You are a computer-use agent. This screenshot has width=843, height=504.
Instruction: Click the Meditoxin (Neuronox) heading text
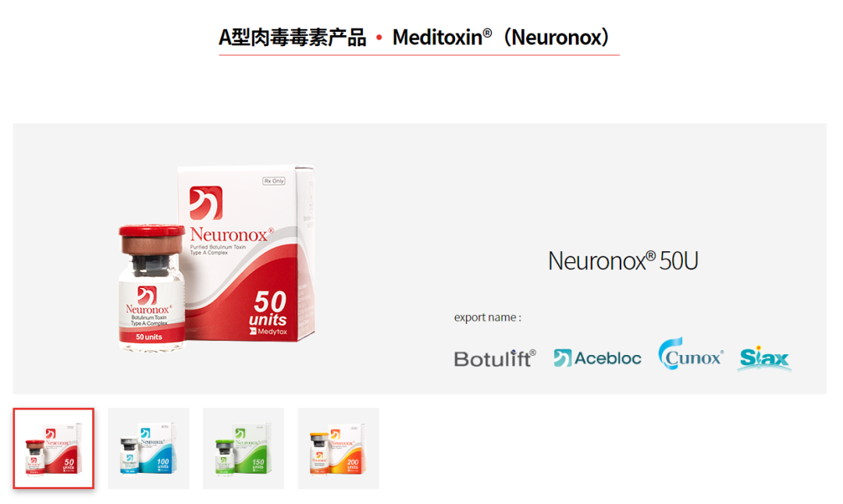tap(503, 37)
